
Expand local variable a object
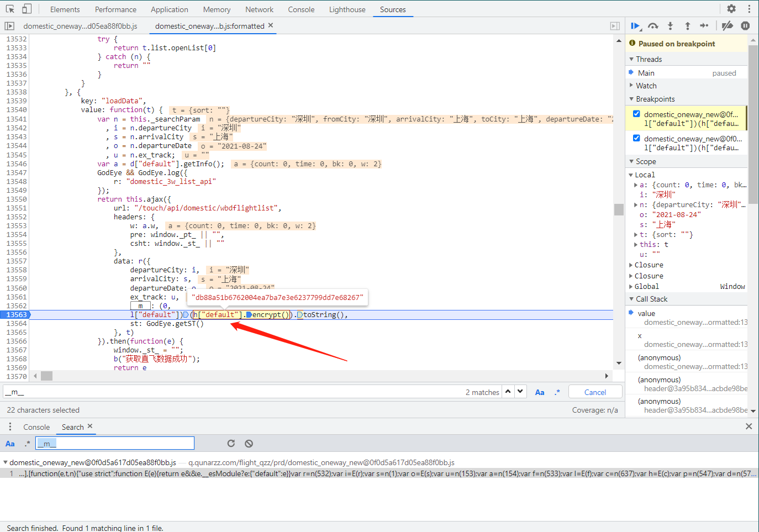pos(636,185)
